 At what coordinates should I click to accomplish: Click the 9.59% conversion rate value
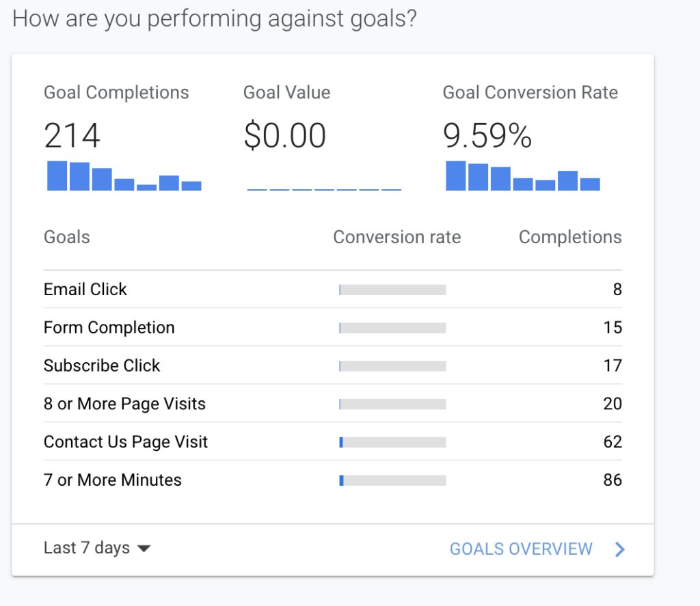coord(487,136)
